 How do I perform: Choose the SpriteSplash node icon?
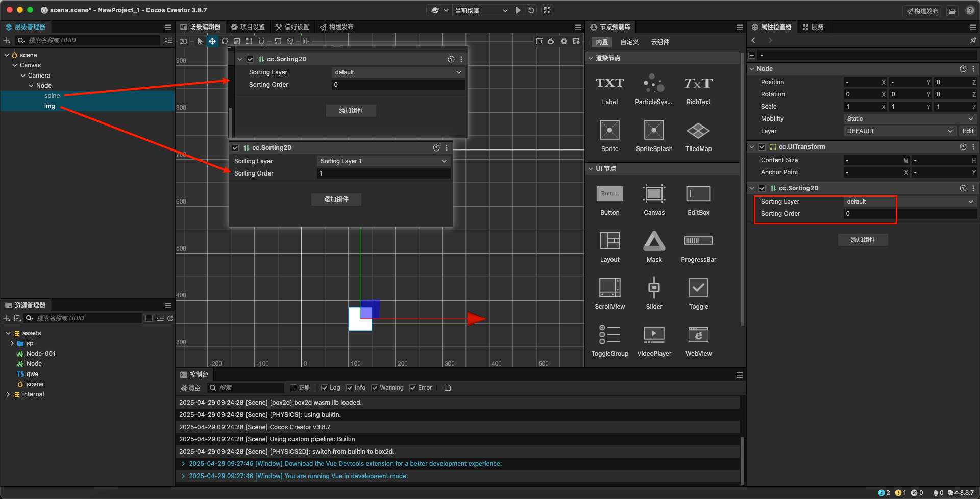pos(654,130)
